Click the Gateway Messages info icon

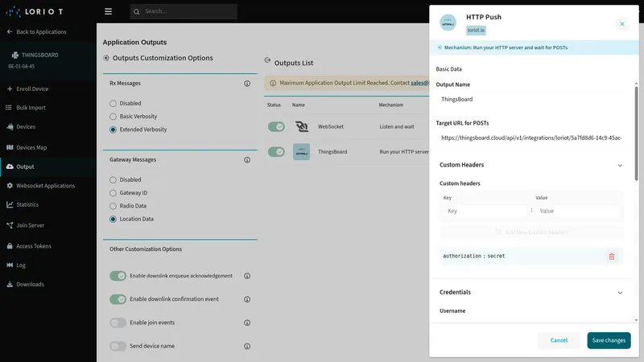coord(247,160)
